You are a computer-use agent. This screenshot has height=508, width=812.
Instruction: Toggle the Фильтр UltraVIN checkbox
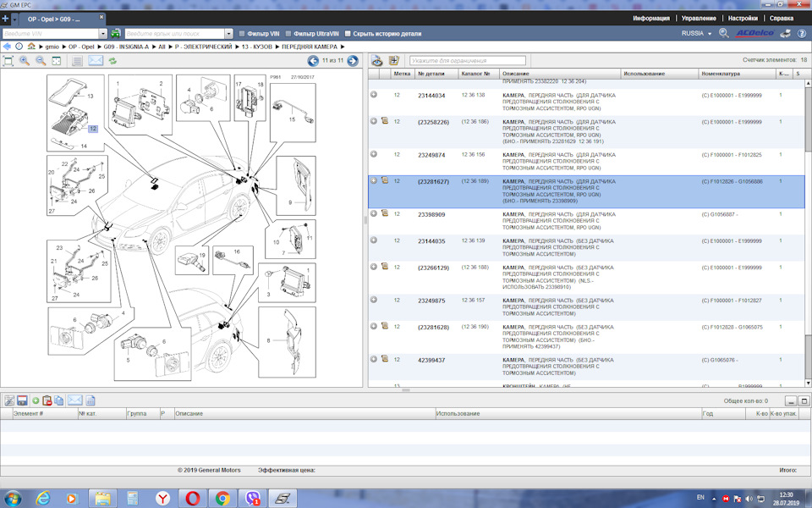(288, 34)
